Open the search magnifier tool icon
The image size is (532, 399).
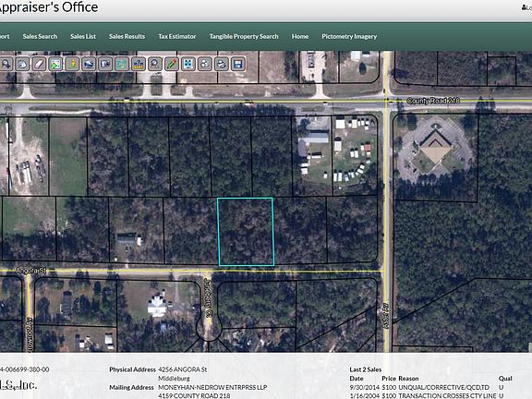pyautogui.click(x=155, y=64)
